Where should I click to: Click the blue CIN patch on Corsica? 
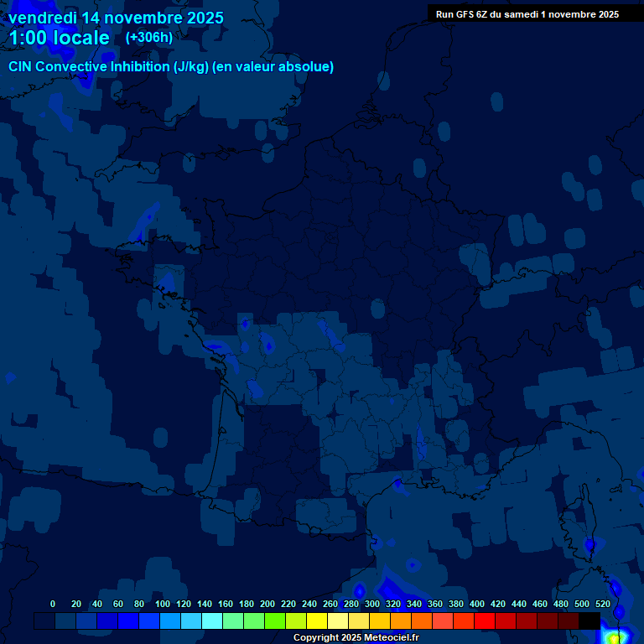coord(589,545)
